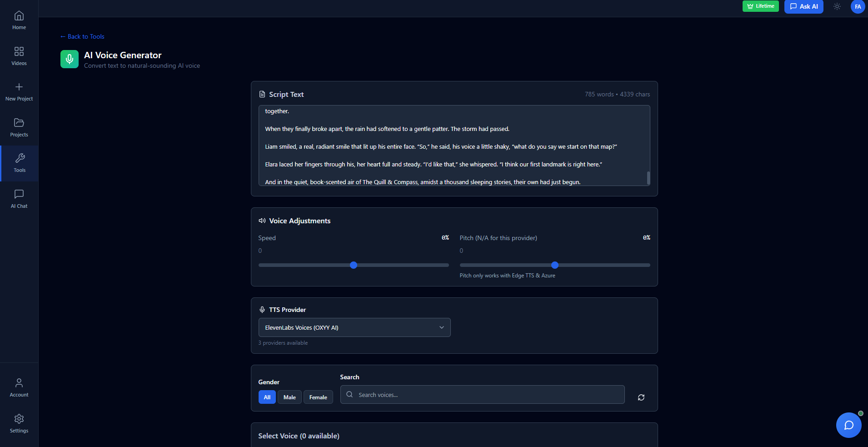Click the refresh voices icon
The image size is (868, 447).
(641, 397)
